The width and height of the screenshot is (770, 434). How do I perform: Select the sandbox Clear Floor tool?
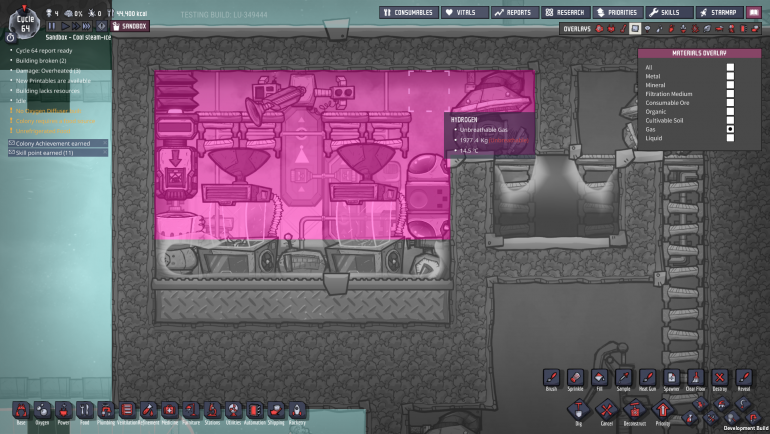[695, 378]
